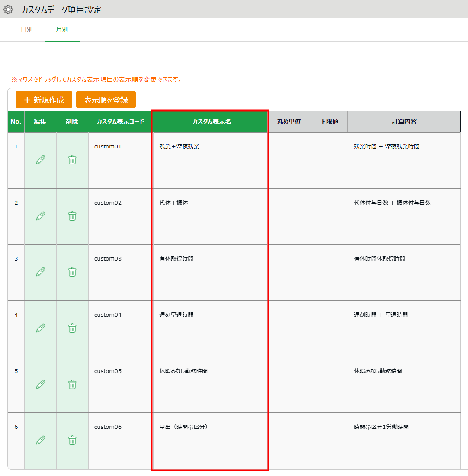Viewport: 468px width, 476px height.
Task: Click the 編集 column header
Action: tap(40, 122)
